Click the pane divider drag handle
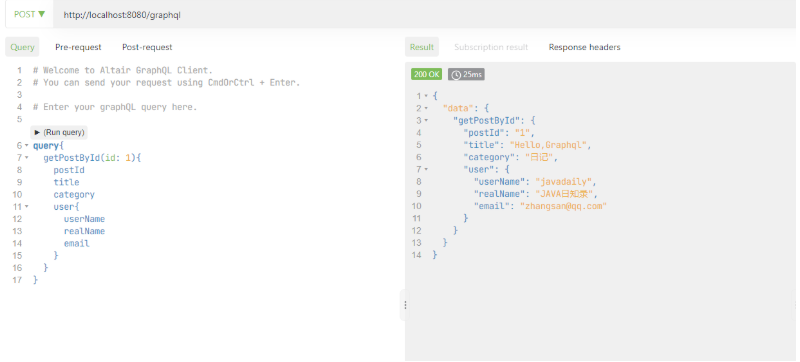This screenshot has width=800, height=362. tap(405, 305)
